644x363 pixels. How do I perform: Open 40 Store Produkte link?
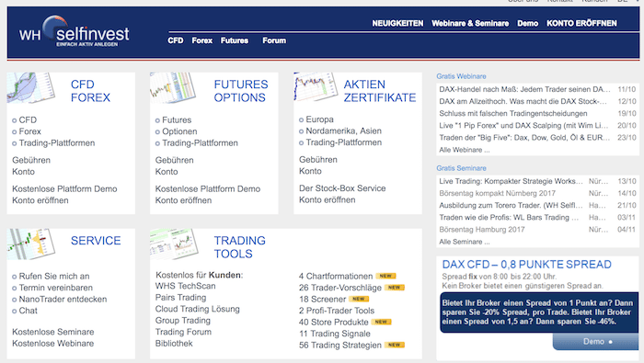[x=333, y=323]
